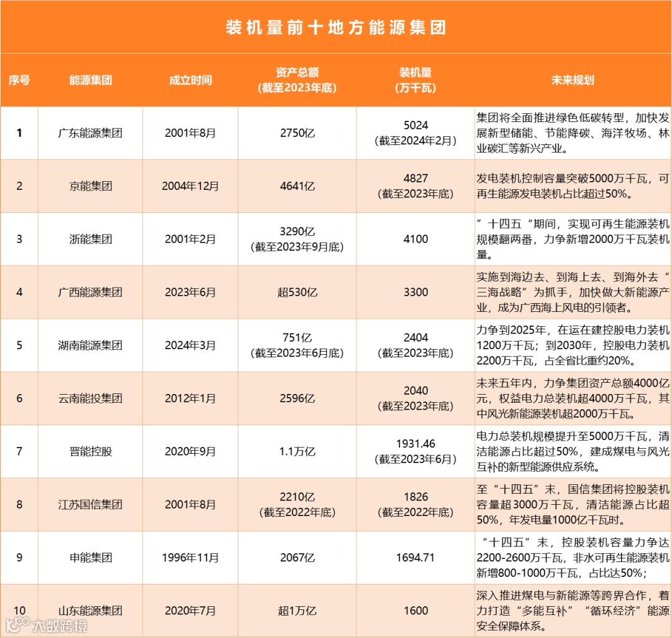Select the 广东能源集团 cell

pos(90,133)
